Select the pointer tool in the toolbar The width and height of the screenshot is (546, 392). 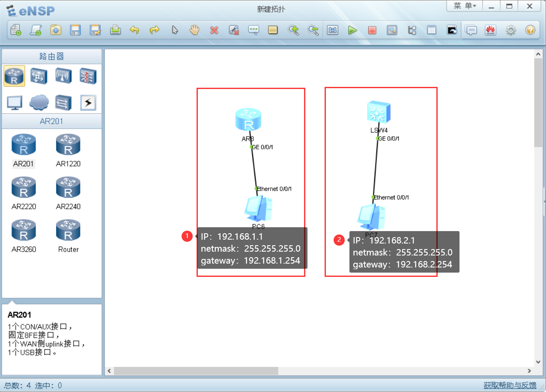click(x=175, y=30)
